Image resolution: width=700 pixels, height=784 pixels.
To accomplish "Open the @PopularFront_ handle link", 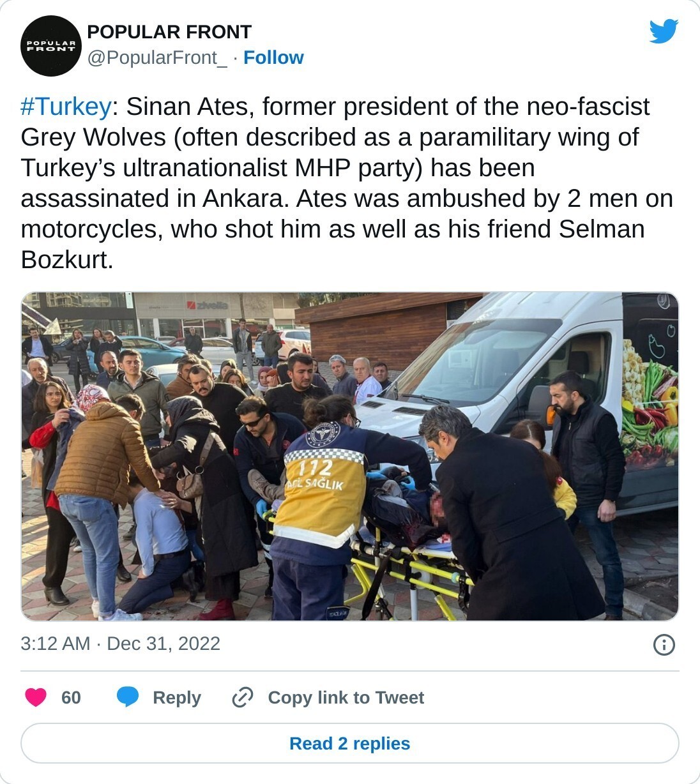I will click(157, 57).
